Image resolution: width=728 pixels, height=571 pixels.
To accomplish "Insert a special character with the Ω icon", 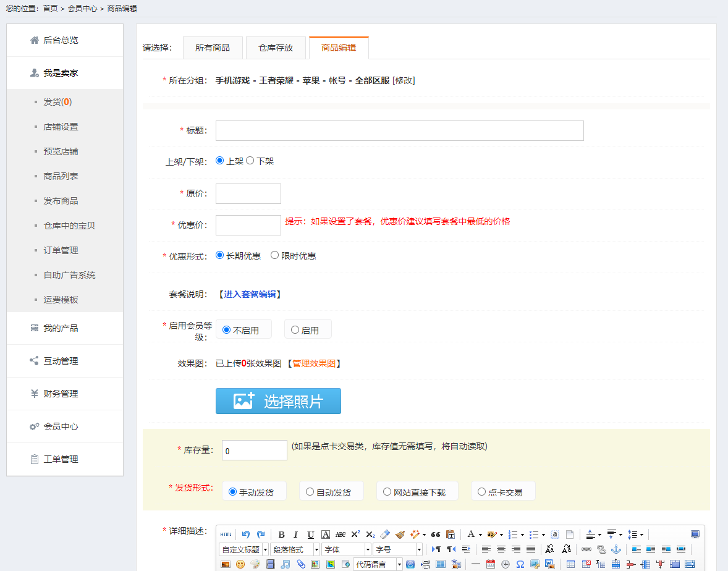I will (520, 564).
